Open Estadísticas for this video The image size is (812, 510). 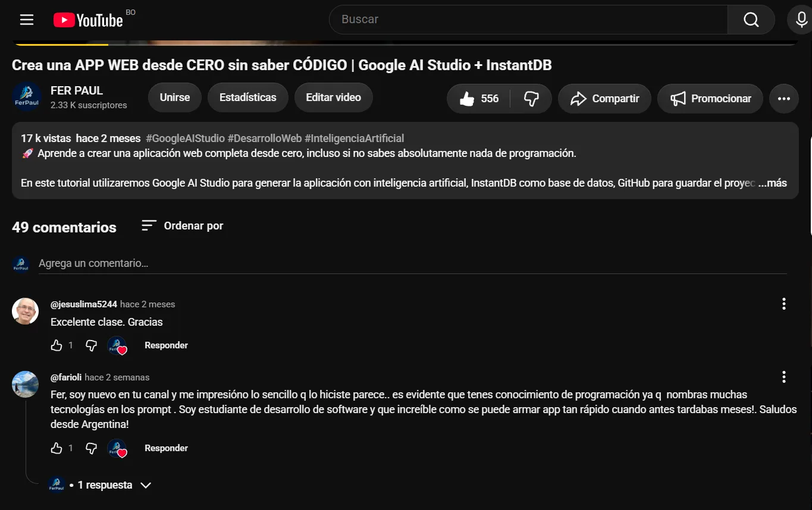(x=248, y=97)
